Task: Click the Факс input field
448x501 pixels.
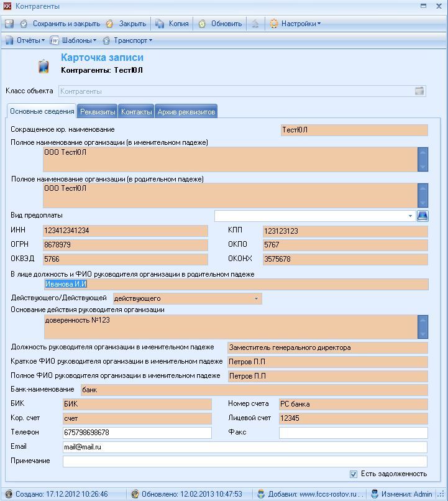Action: pyautogui.click(x=354, y=433)
